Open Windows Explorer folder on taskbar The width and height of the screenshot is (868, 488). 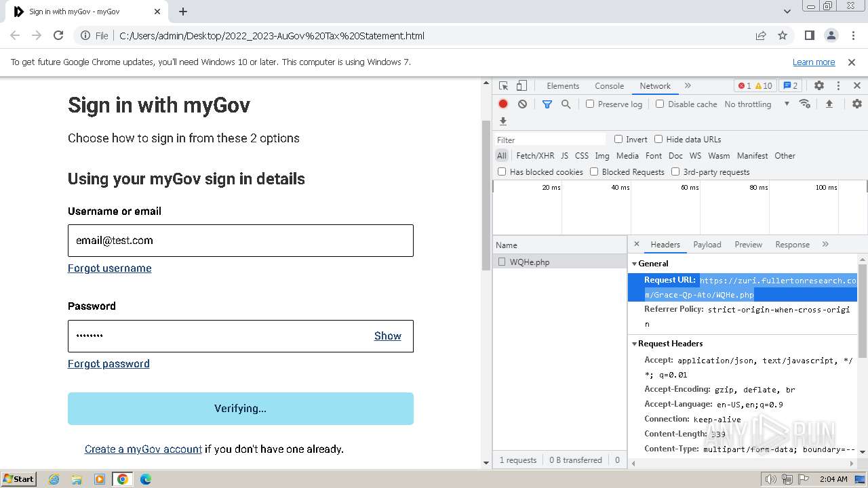coord(77,479)
